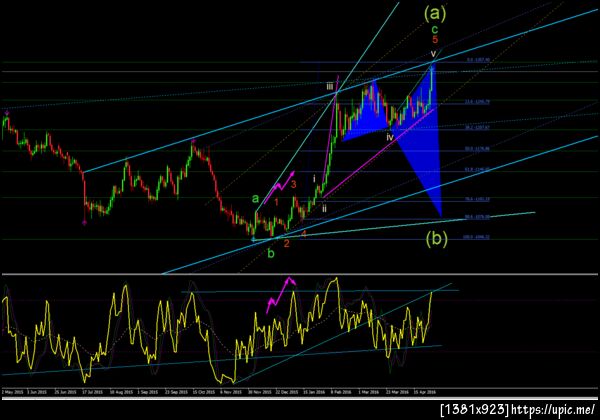This screenshot has width=600, height=420.
Task: Click the 15 Jan 2016 date label
Action: click(x=314, y=392)
